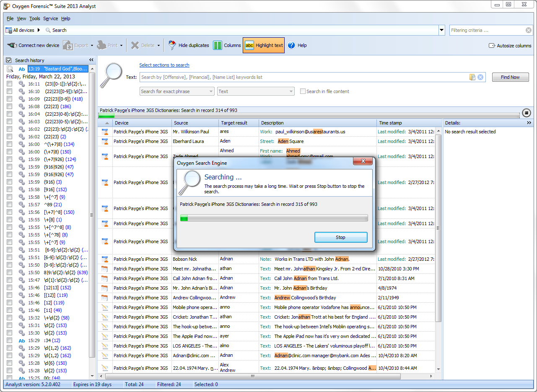Expand the address bar dropdown arrow
Image resolution: width=537 pixels, height=392 pixels.
(x=441, y=30)
